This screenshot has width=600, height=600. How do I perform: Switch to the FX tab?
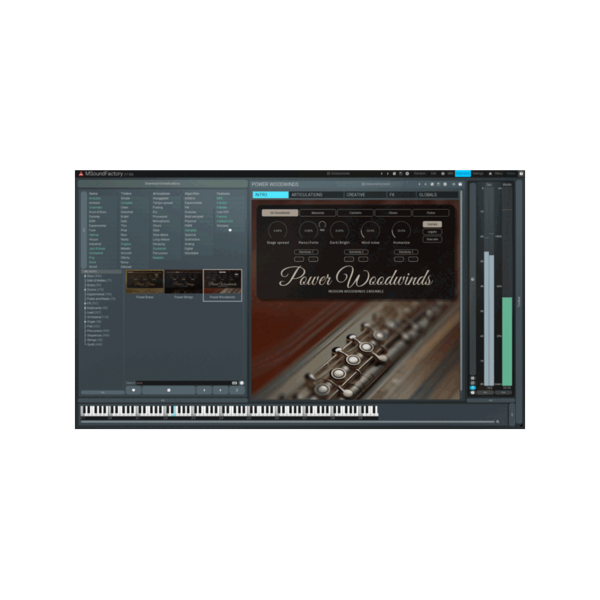coord(401,195)
